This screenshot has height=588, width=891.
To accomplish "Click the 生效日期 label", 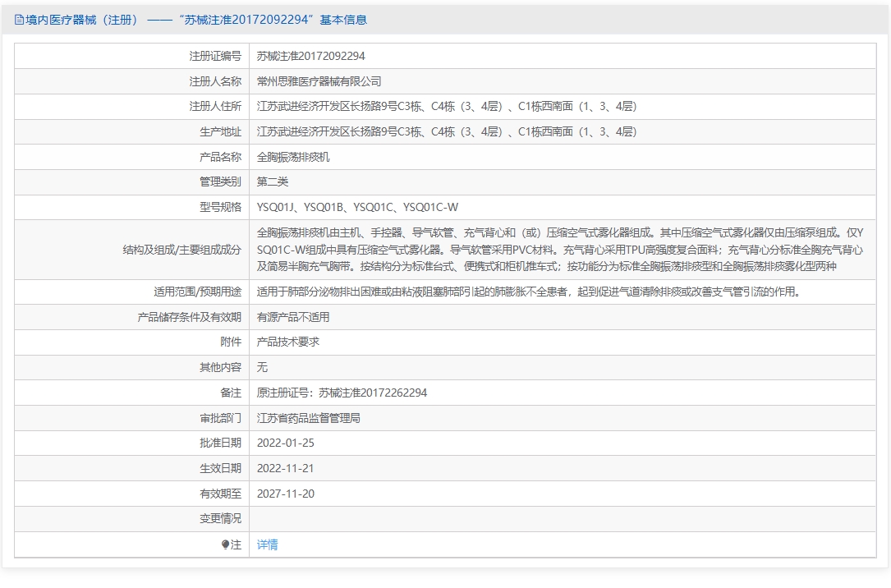I will pos(220,469).
